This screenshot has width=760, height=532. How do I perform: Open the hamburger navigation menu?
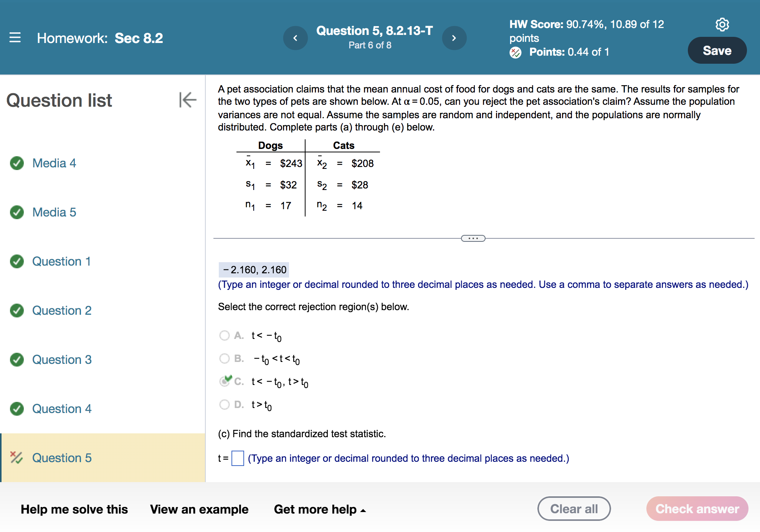[15, 38]
